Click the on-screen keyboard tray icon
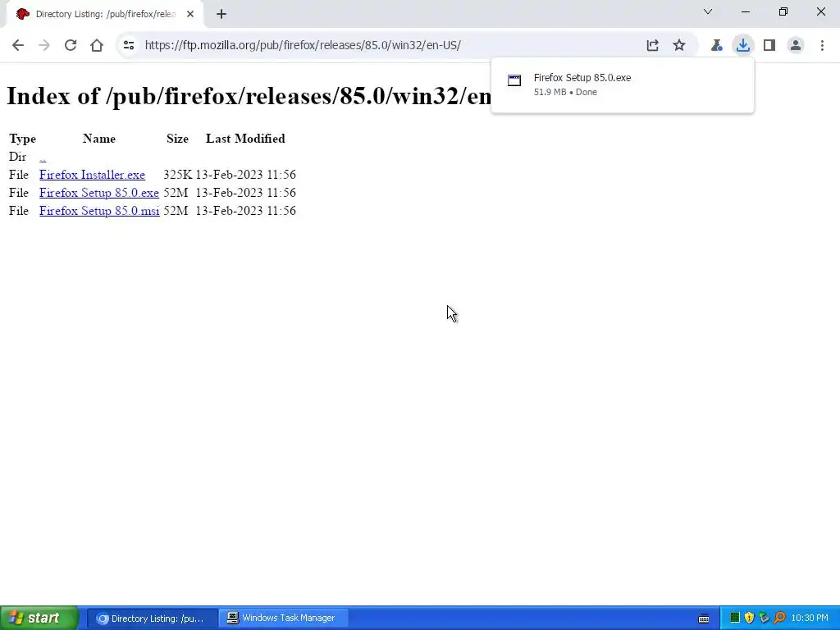Screen dimensions: 840x630 coord(704,619)
